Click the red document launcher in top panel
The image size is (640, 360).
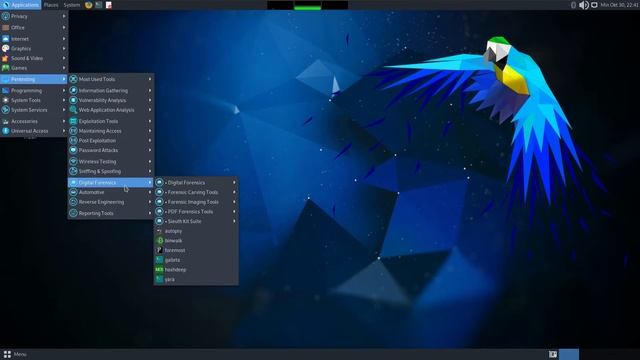tap(109, 5)
